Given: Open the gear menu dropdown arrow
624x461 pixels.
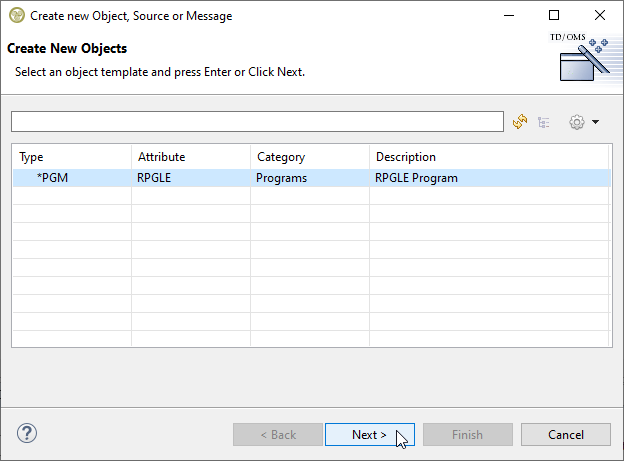Looking at the screenshot, I should tap(595, 122).
